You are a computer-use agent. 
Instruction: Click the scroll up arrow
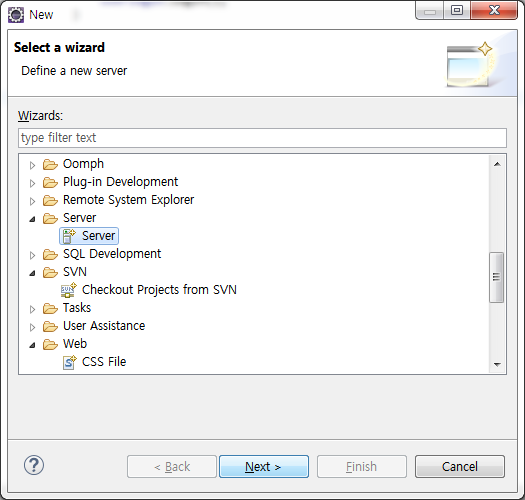(x=497, y=164)
